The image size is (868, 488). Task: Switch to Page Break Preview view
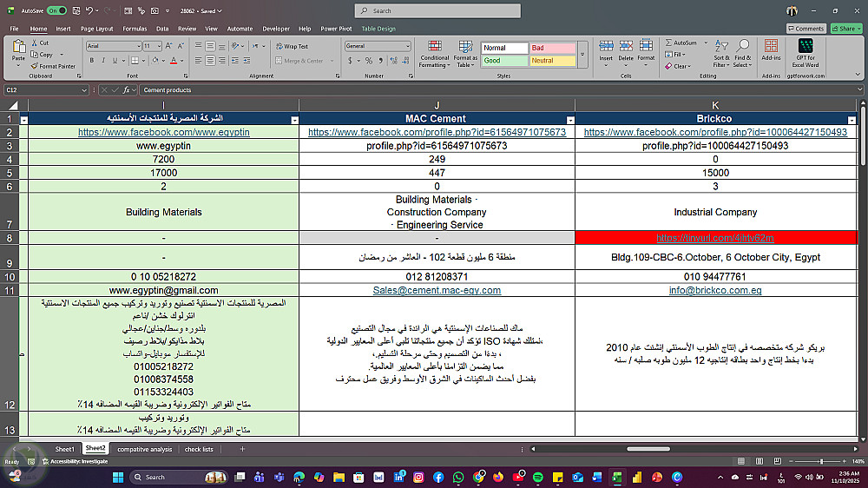tap(777, 461)
